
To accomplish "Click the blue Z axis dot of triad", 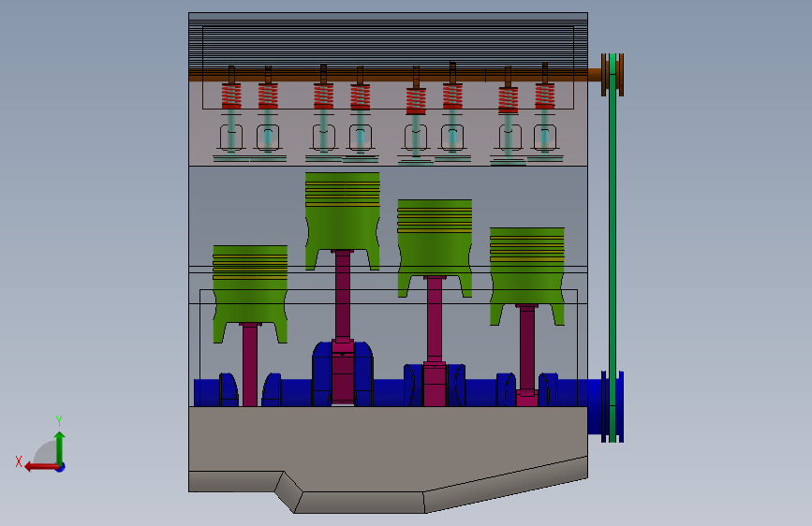I will [61, 467].
